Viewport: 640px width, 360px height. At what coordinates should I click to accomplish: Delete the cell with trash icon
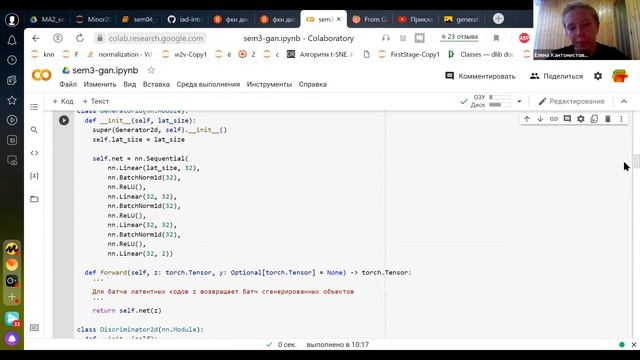click(607, 119)
